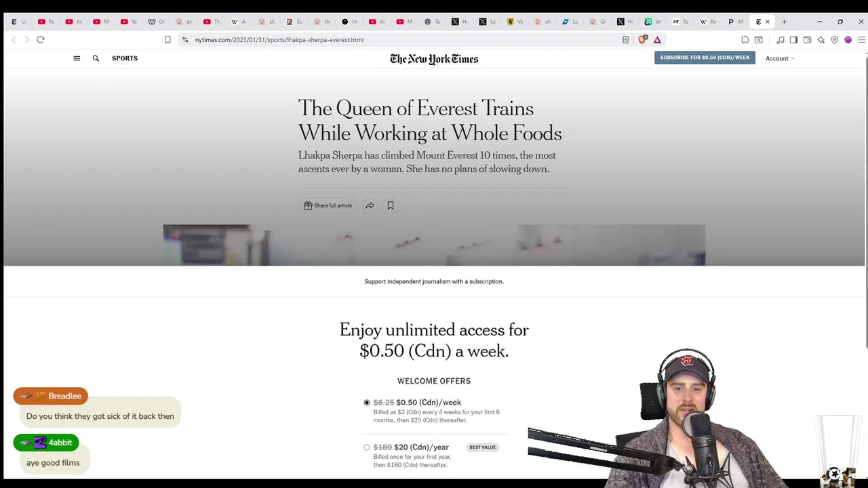Screen dimensions: 868x488
Task: Switch to the tab labeled Va
Action: click(x=515, y=22)
